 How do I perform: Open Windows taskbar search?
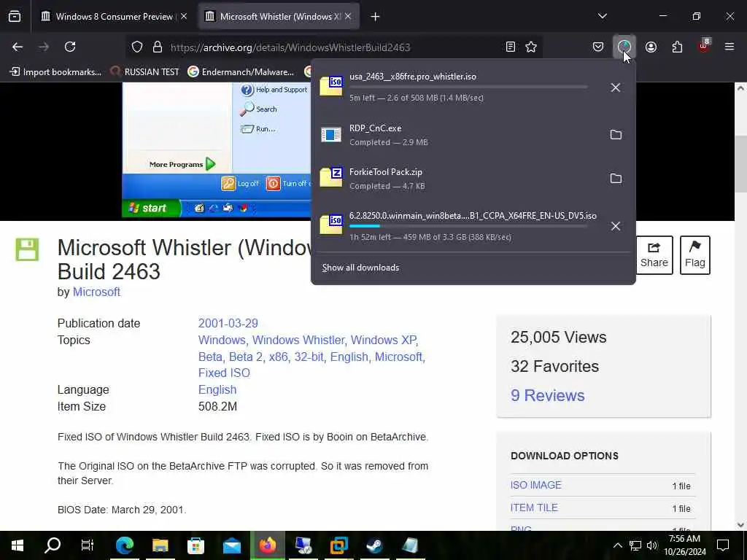pos(53,545)
